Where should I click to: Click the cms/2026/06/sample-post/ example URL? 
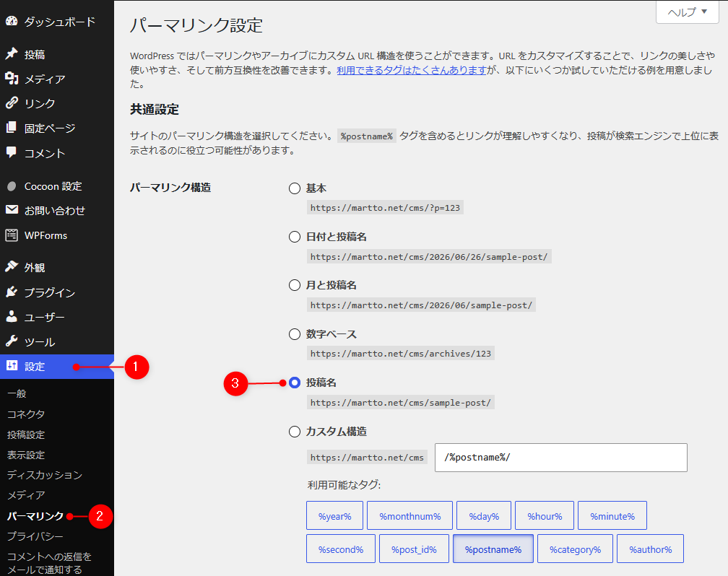coord(421,305)
